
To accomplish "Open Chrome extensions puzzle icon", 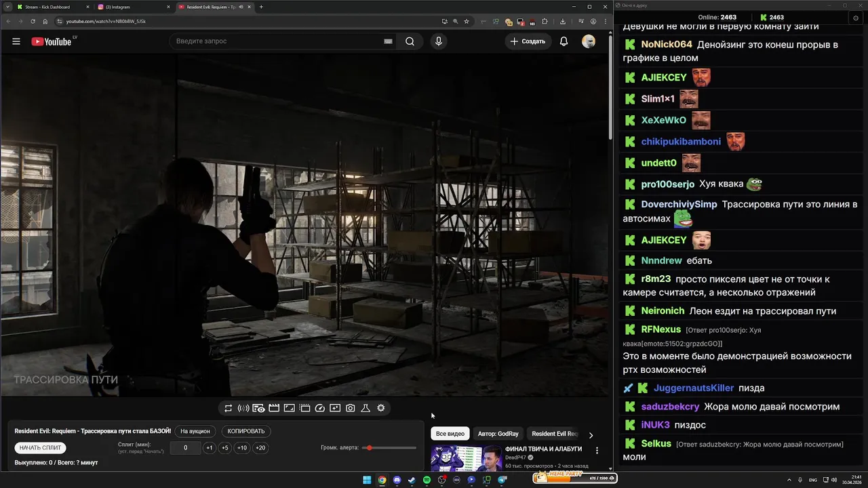I will [545, 21].
